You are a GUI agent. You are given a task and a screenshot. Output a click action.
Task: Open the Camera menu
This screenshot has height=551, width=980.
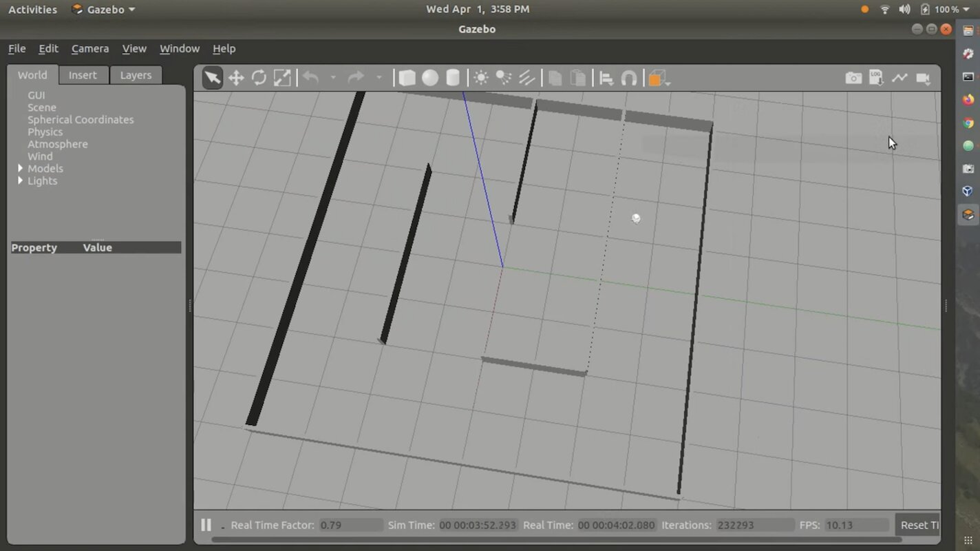(90, 48)
